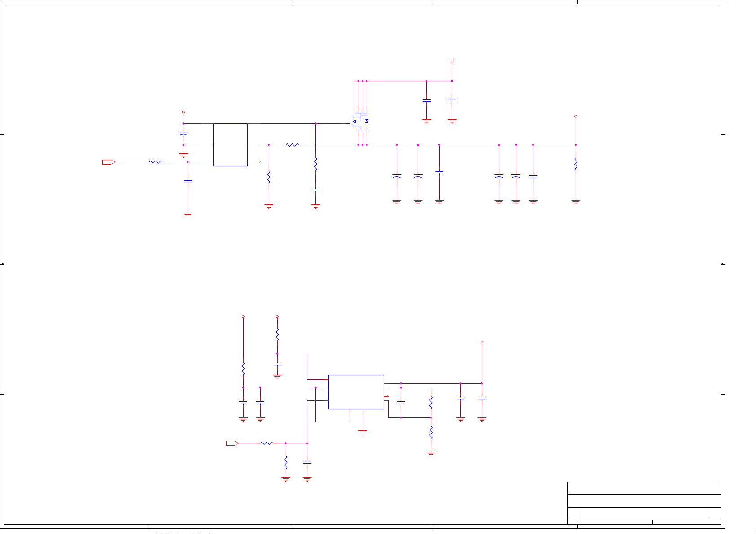Click the power terminal on the lower IC output rail
756x534 pixels.
(482, 342)
